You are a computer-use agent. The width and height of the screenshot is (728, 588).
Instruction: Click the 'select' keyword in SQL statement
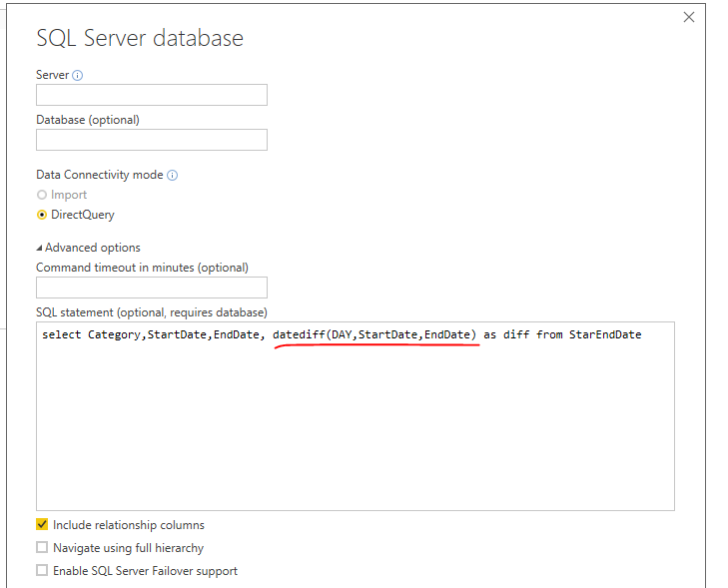61,334
